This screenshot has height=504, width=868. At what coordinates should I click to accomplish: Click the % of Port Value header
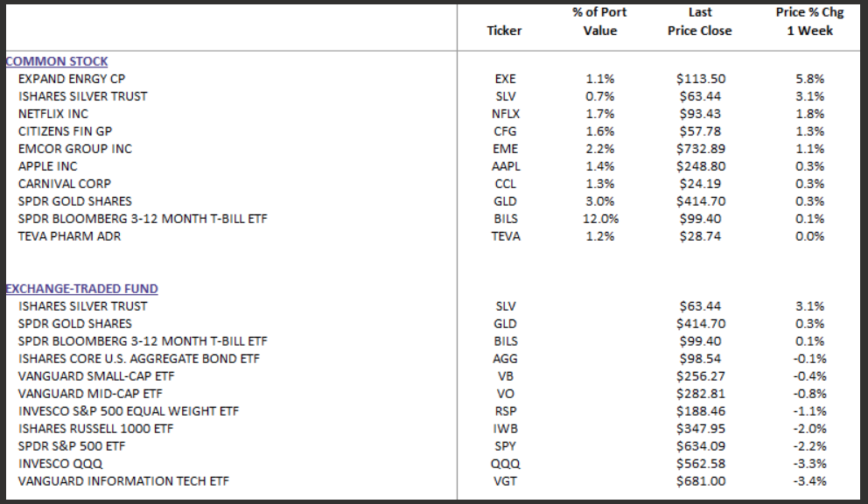(x=599, y=22)
